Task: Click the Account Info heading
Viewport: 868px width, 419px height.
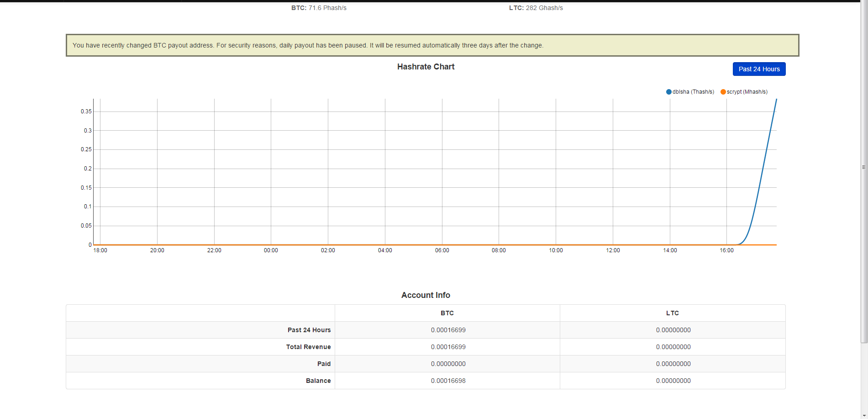Action: coord(426,295)
